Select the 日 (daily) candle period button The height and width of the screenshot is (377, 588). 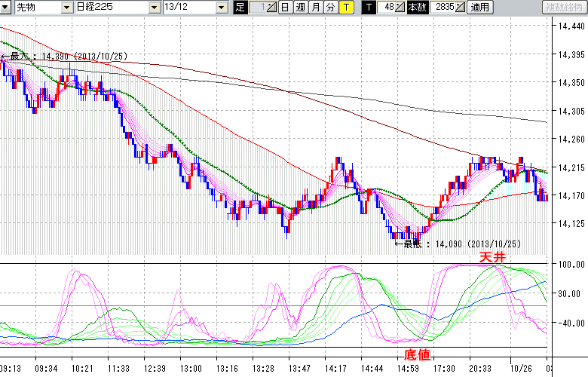click(x=285, y=8)
